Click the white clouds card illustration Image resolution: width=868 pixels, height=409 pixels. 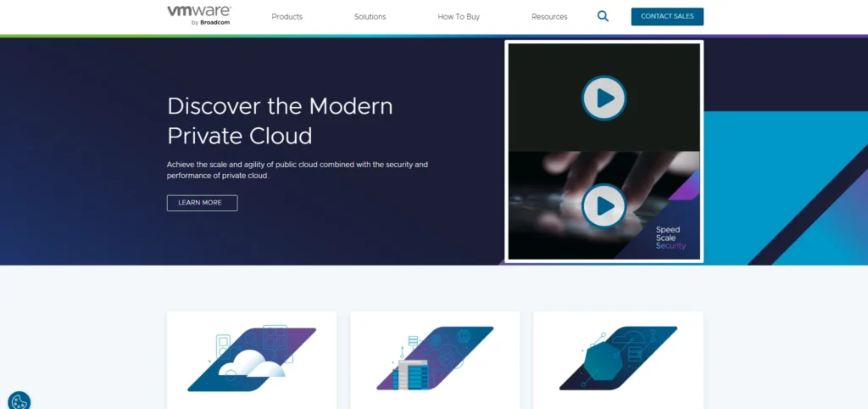(251, 360)
